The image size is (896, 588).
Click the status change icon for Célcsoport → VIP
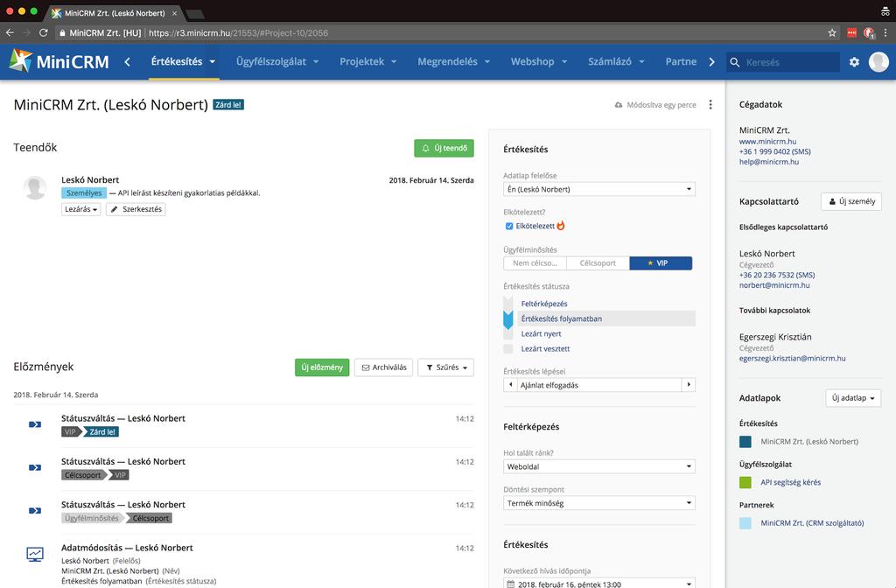(35, 467)
